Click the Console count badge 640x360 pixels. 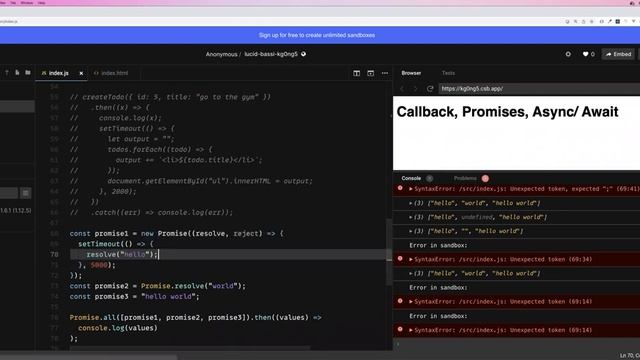point(429,178)
